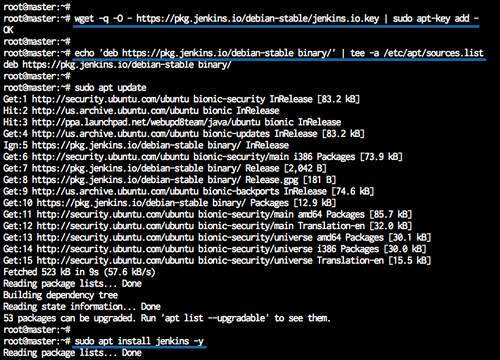
Task: Click the Get:14 universe i386 Packages line
Action: coord(215,249)
